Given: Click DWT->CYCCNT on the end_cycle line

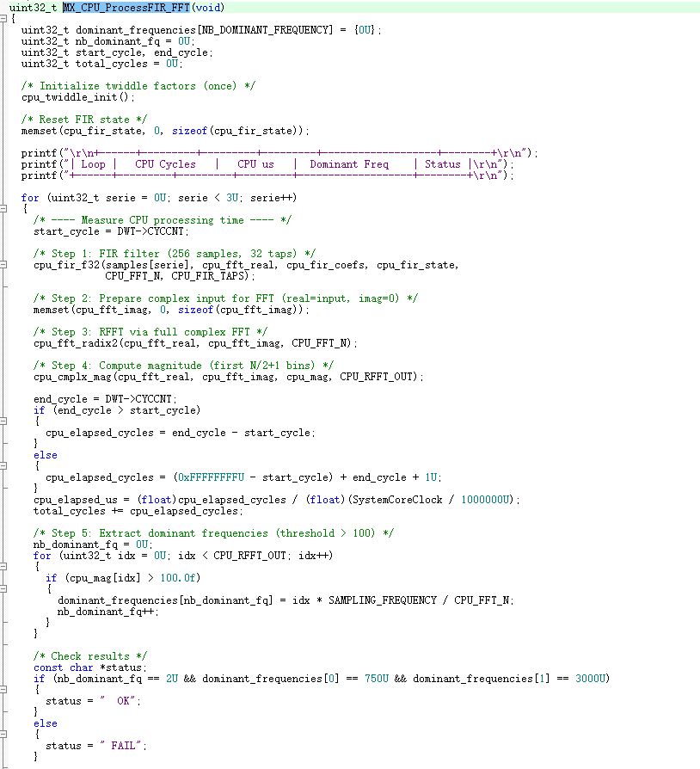Looking at the screenshot, I should [x=138, y=399].
